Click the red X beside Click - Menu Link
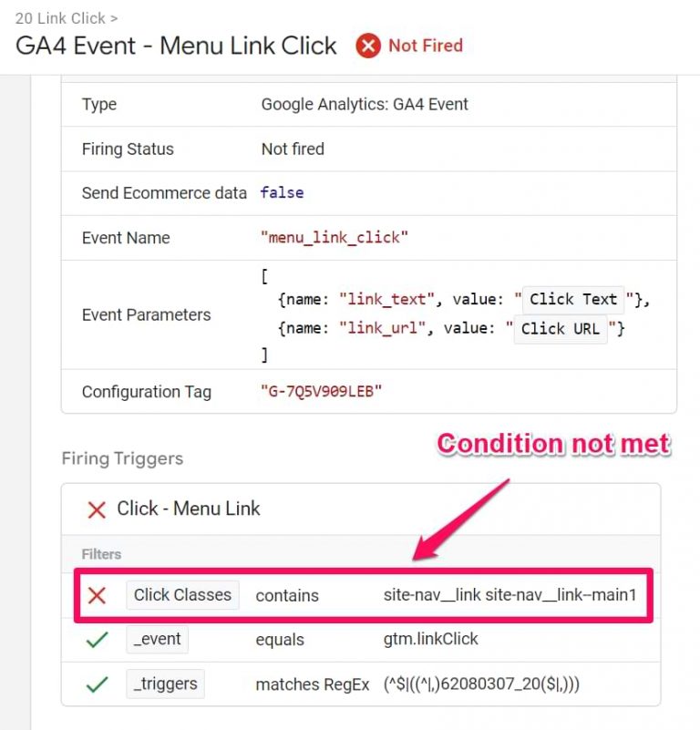Viewport: 700px width, 730px height. pyautogui.click(x=96, y=510)
